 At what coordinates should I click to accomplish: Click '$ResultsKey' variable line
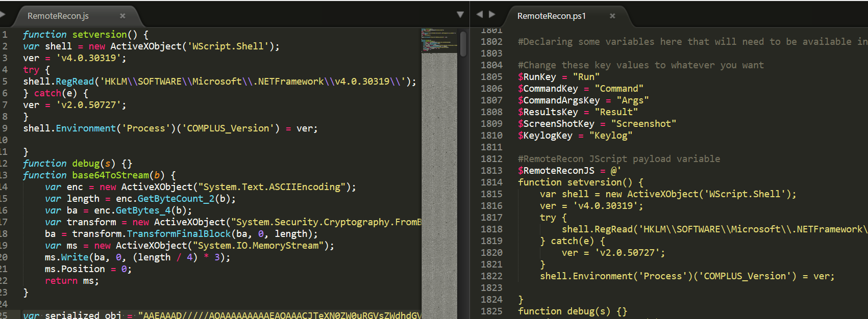tap(578, 112)
